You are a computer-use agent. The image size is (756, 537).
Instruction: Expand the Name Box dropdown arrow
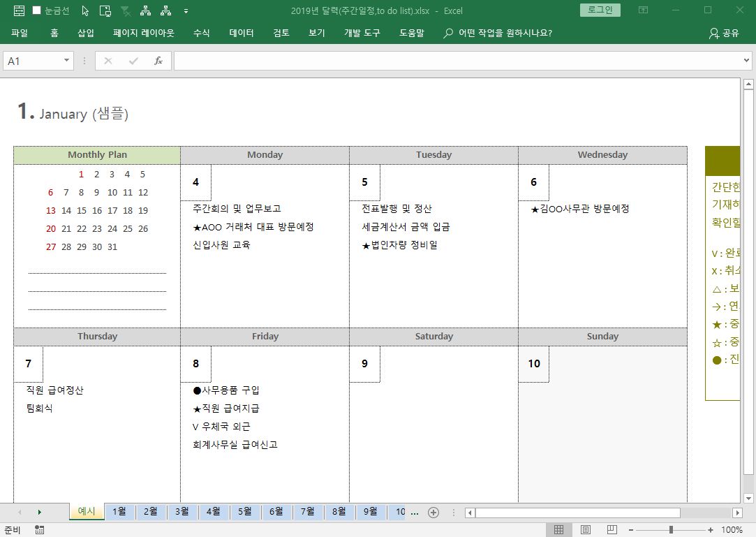(x=66, y=61)
